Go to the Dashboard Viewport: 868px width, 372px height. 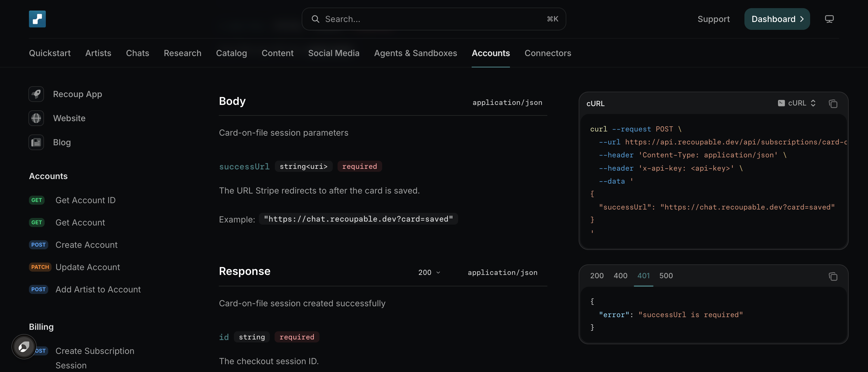click(777, 19)
